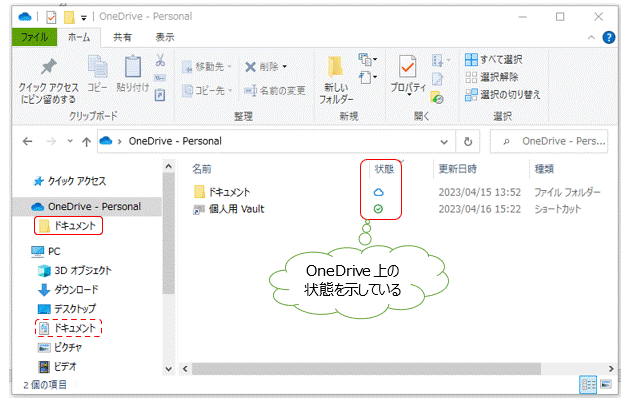Open recent locations dropdown next to forward arrow
633x404 pixels.
(x=70, y=141)
